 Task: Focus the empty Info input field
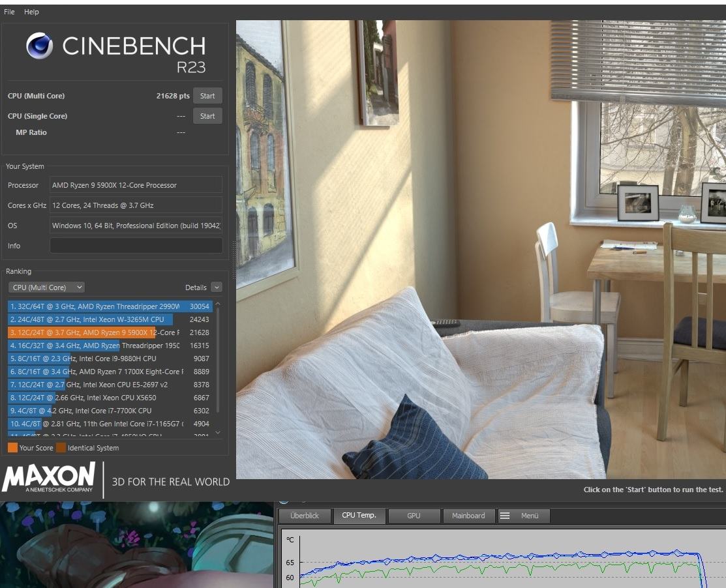(136, 246)
